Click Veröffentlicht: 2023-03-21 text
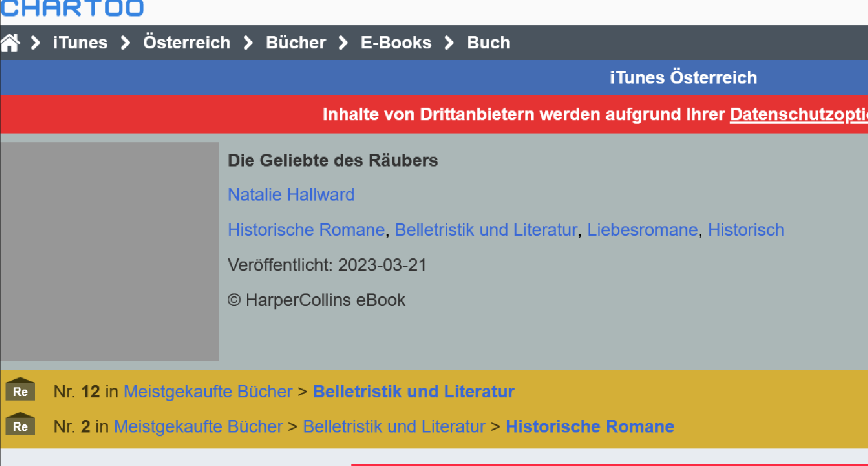Screen dimensions: 868x466 327,265
